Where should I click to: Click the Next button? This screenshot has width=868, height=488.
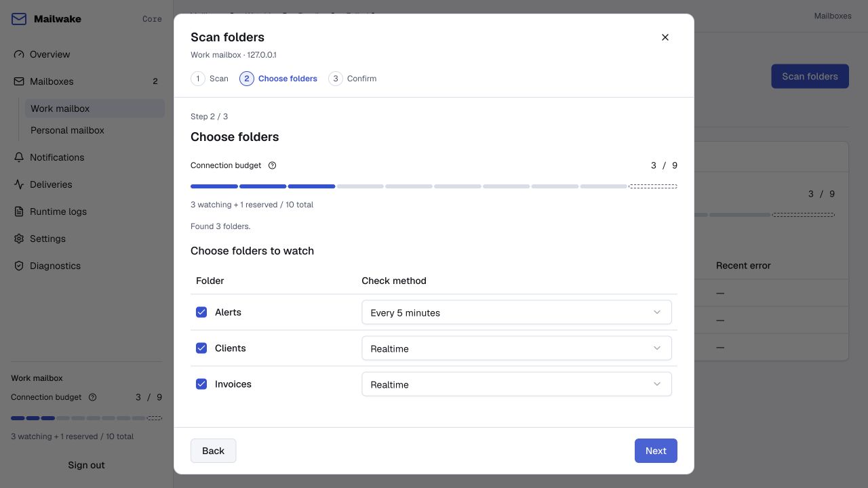pyautogui.click(x=656, y=451)
